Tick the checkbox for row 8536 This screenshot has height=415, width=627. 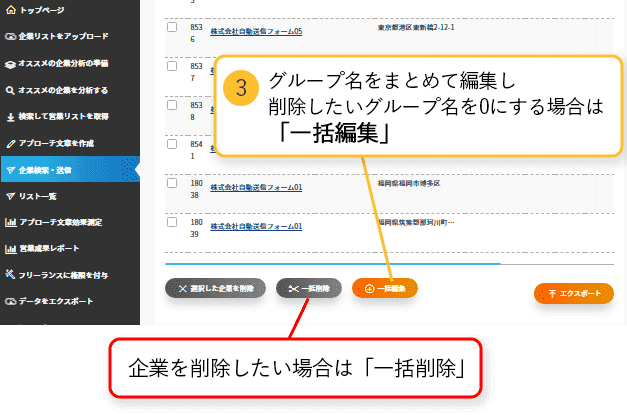(x=172, y=27)
